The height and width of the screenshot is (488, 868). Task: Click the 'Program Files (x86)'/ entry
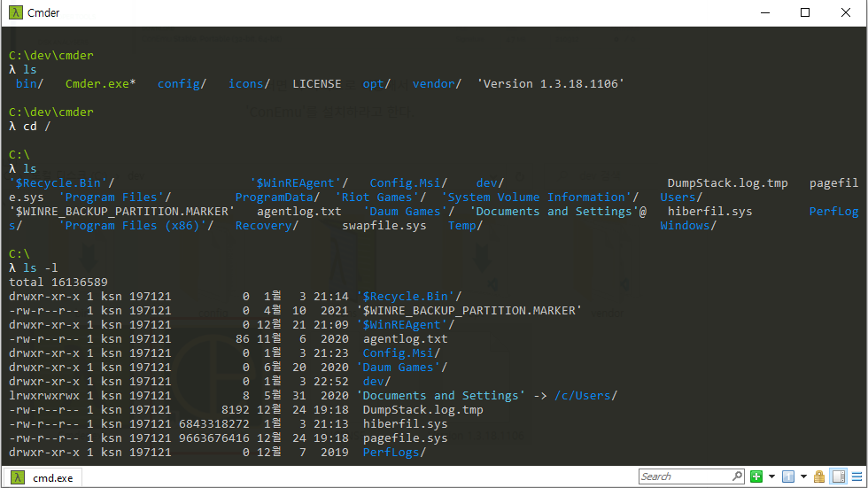click(x=136, y=225)
